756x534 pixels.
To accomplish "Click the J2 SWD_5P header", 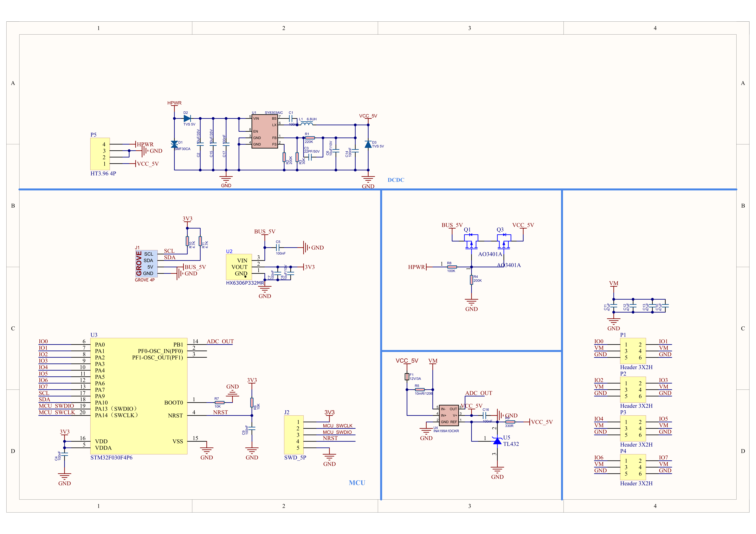I will (x=294, y=435).
